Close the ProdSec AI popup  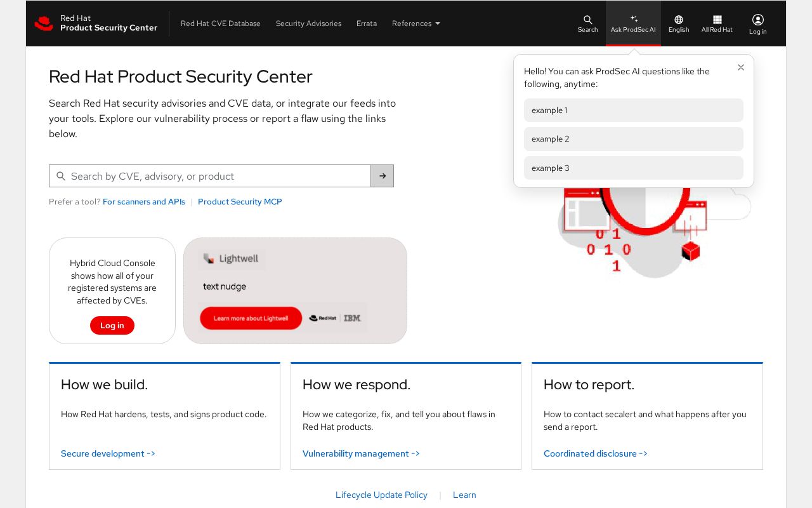740,67
